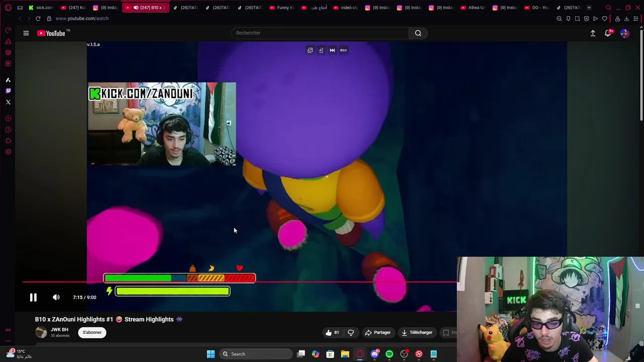The height and width of the screenshot is (362, 644).
Task: Open the JWK BH channel name link
Action: click(59, 330)
